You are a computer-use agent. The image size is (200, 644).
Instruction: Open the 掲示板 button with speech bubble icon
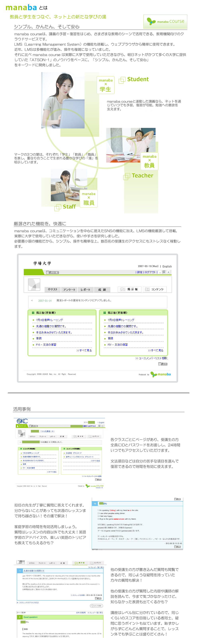[129, 289]
